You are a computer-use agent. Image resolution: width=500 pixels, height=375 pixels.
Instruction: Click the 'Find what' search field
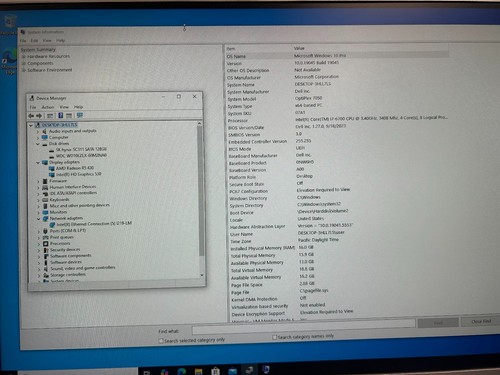coord(303,328)
